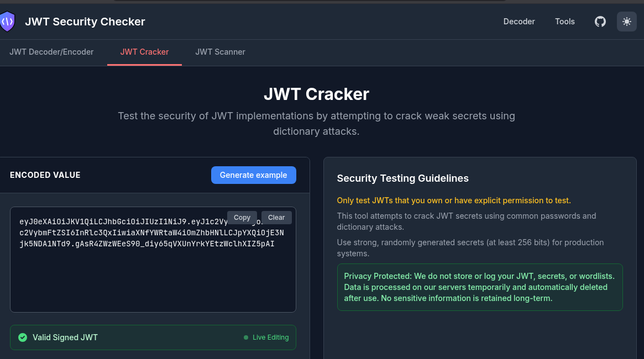The height and width of the screenshot is (359, 644).
Task: Select the JWT Cracker tab
Action: click(x=144, y=52)
